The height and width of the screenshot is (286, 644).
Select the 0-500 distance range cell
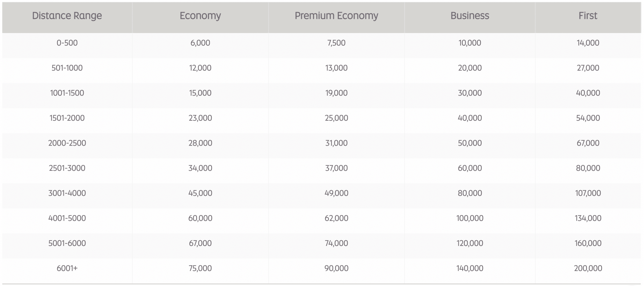pyautogui.click(x=67, y=43)
